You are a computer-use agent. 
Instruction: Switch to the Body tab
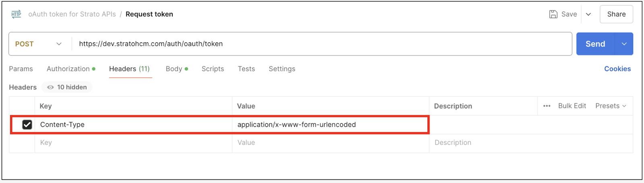(x=174, y=69)
